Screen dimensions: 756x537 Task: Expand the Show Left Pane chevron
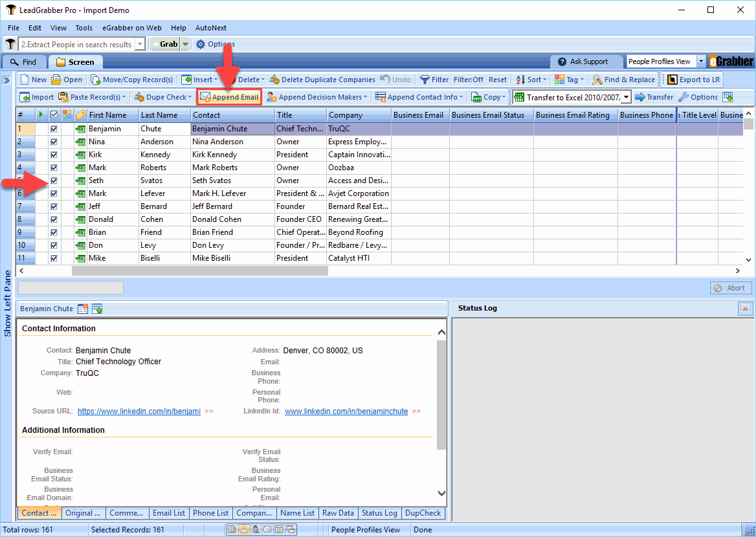6,80
